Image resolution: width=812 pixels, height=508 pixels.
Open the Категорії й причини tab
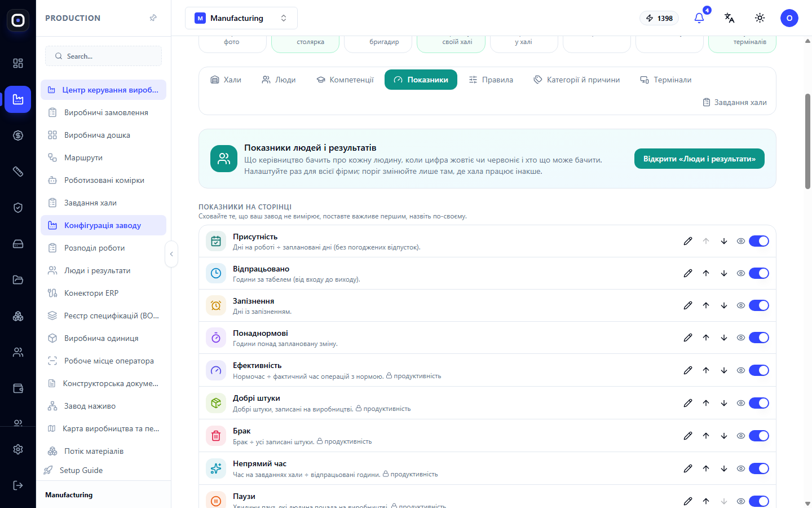(x=576, y=80)
